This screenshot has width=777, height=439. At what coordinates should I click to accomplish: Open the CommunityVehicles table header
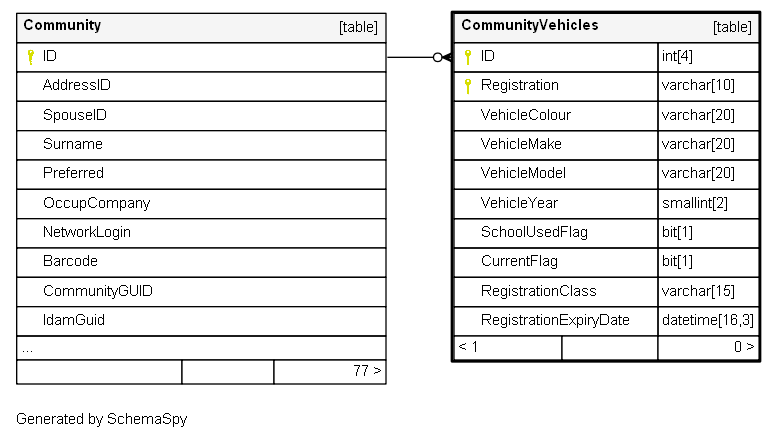[x=606, y=27]
